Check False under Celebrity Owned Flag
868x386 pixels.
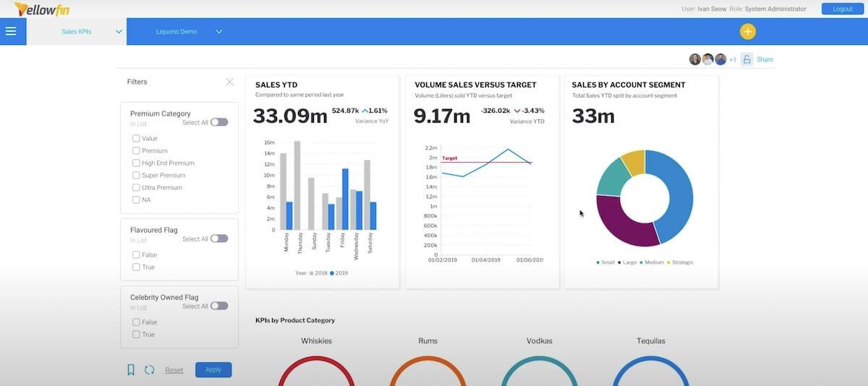tap(136, 322)
